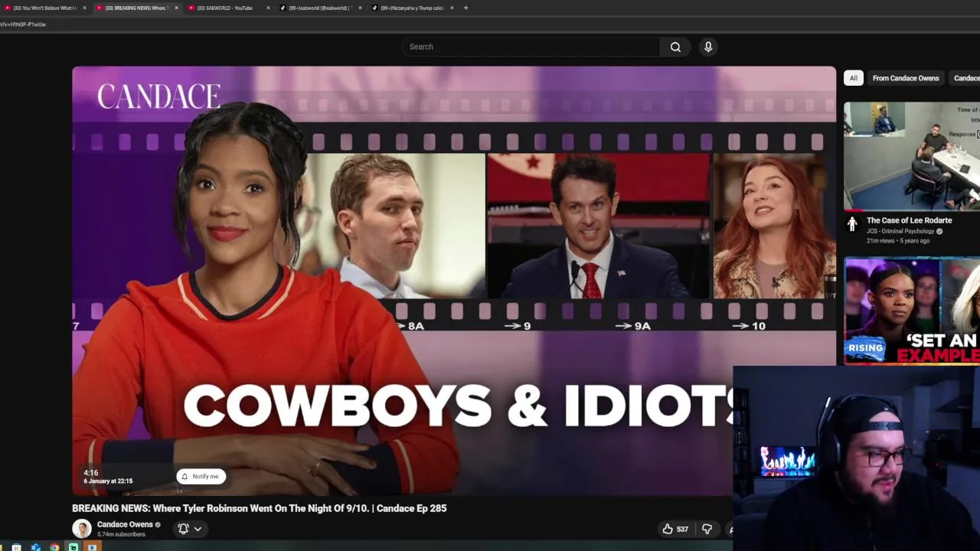Open The Case of Lee Rodarte thumbnail

coord(912,156)
